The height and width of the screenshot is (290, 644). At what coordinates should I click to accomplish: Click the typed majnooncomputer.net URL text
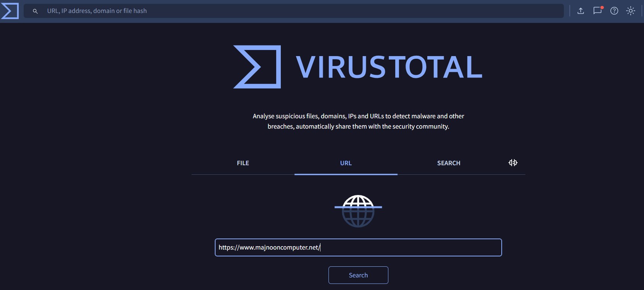(269, 248)
